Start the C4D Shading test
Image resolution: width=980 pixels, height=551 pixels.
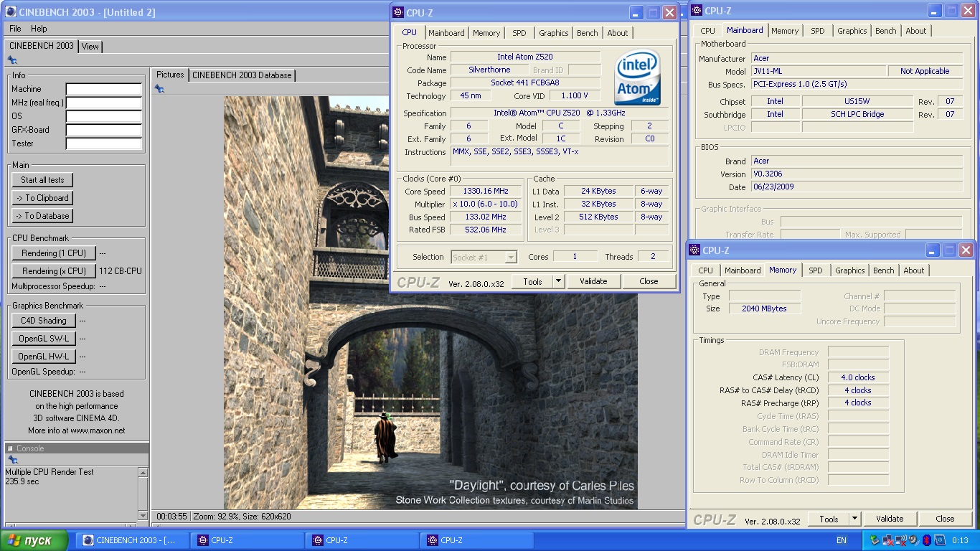[44, 321]
